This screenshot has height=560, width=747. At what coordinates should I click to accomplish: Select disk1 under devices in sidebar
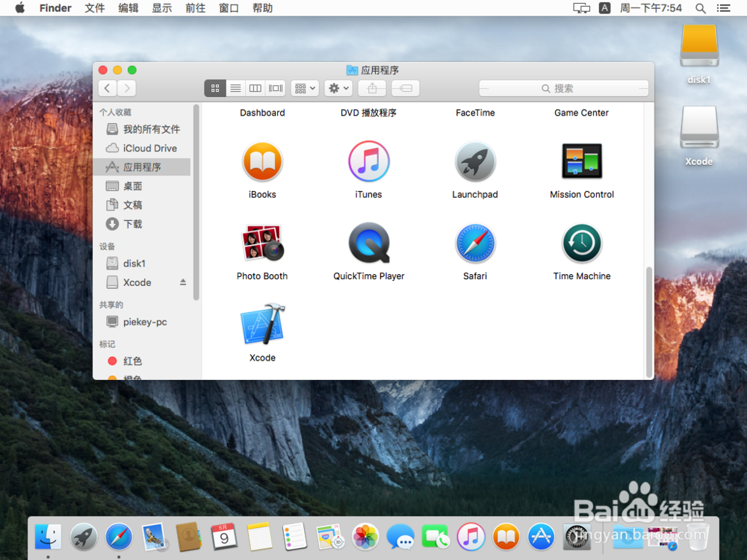coord(143,264)
